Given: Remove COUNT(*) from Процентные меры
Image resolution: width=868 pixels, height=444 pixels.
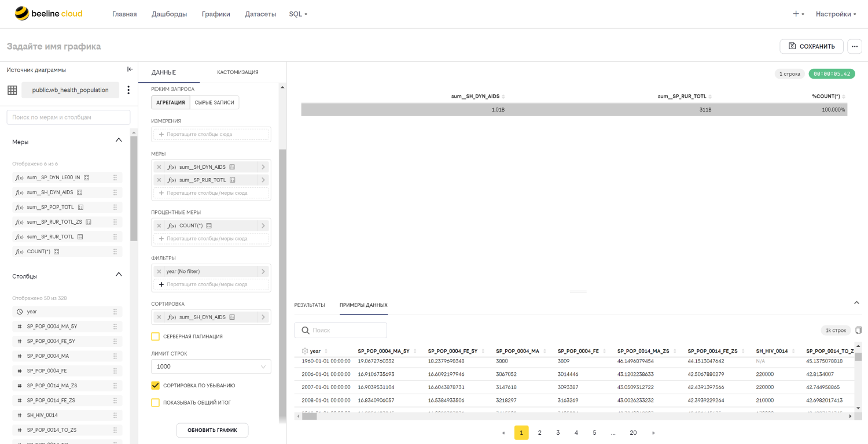Looking at the screenshot, I should click(x=159, y=226).
